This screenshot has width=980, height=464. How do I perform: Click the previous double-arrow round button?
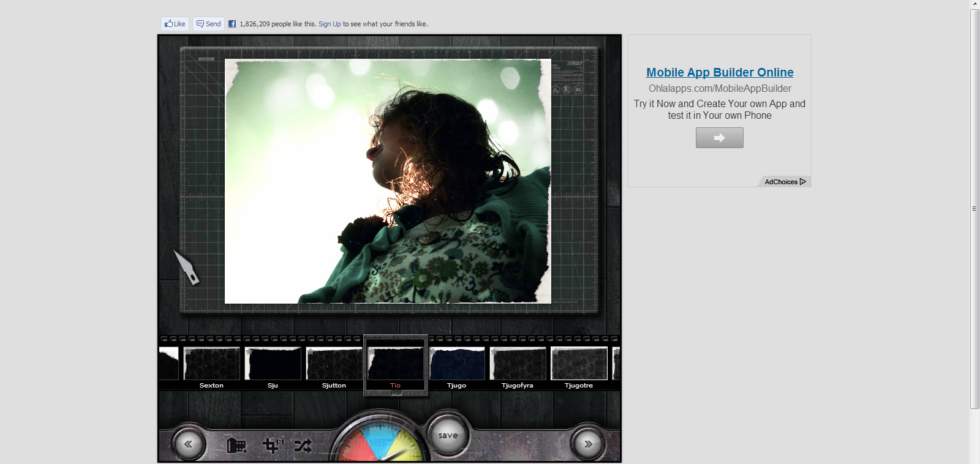pyautogui.click(x=188, y=444)
